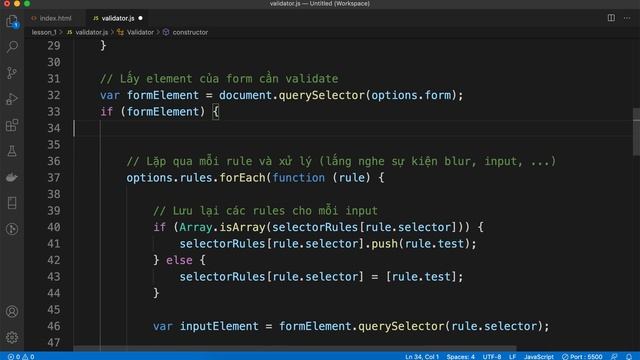
Task: Click the horizontal scrollbar at the editor bottom
Action: pos(295,349)
